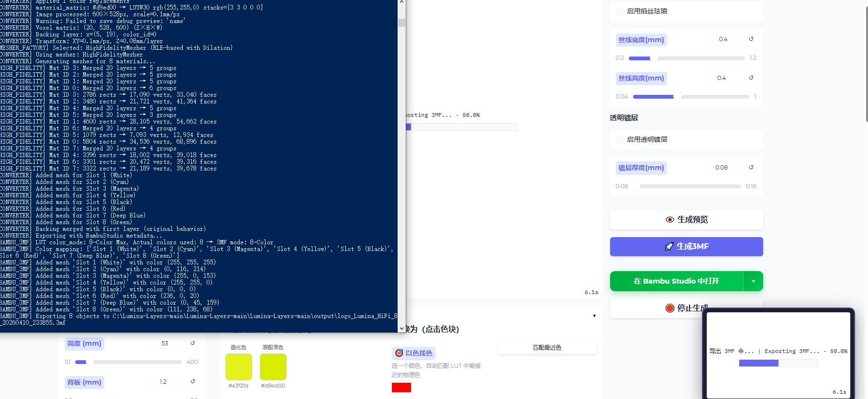Click the 镀层厚度(mm) label
Screen dimensions: 868x399
tap(641, 168)
